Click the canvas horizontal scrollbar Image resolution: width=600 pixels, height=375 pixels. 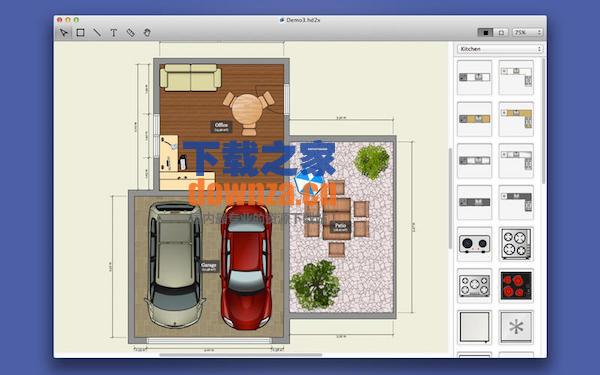click(241, 355)
